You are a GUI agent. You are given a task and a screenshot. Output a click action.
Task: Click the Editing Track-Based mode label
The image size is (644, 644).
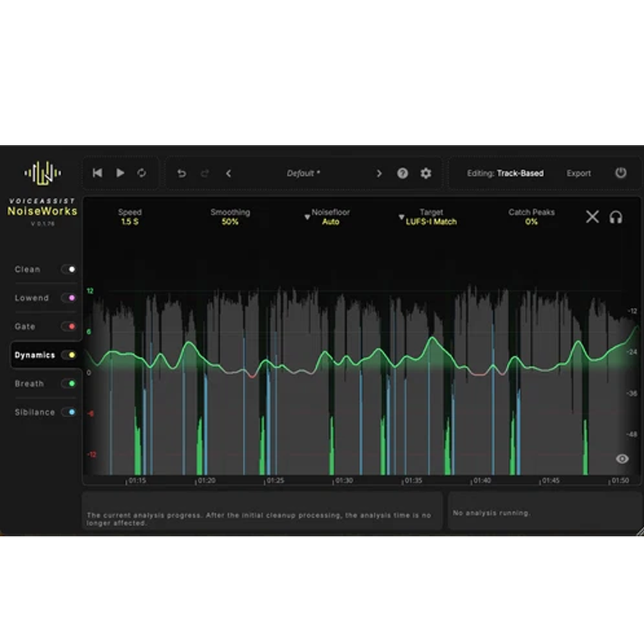click(505, 173)
